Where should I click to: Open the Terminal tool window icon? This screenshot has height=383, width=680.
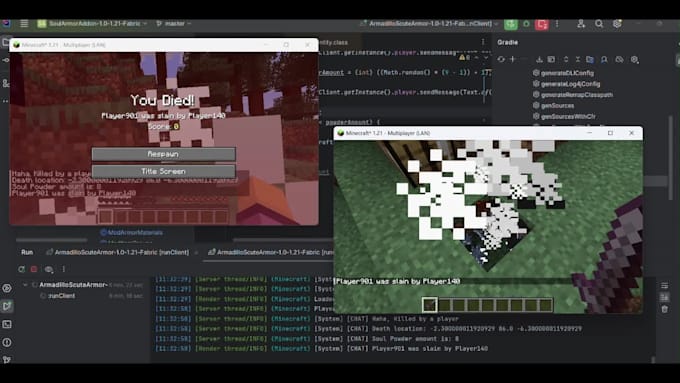[x=7, y=324]
